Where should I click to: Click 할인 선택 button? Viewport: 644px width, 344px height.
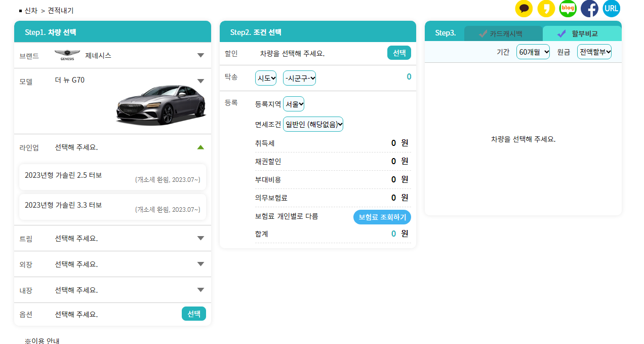399,53
